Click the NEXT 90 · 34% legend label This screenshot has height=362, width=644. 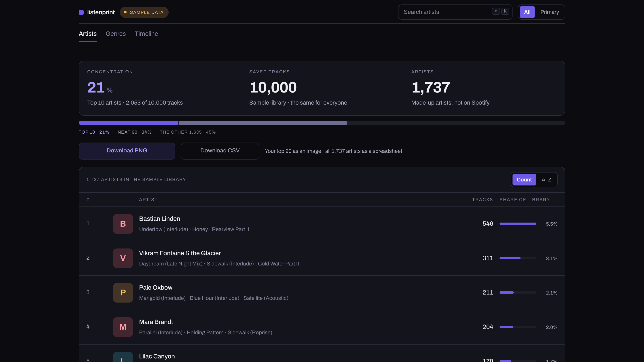134,132
